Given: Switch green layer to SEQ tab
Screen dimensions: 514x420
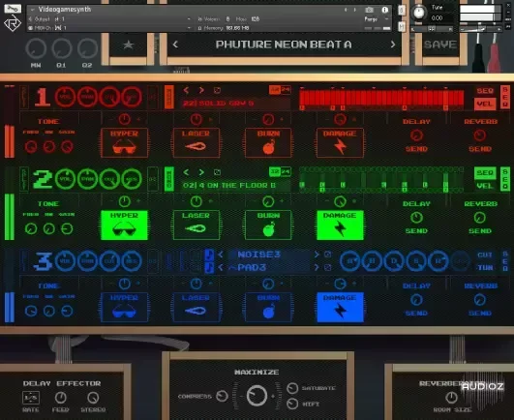Looking at the screenshot, I should [x=485, y=172].
